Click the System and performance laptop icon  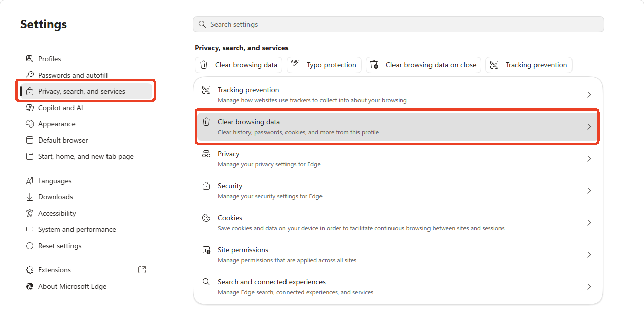[30, 229]
